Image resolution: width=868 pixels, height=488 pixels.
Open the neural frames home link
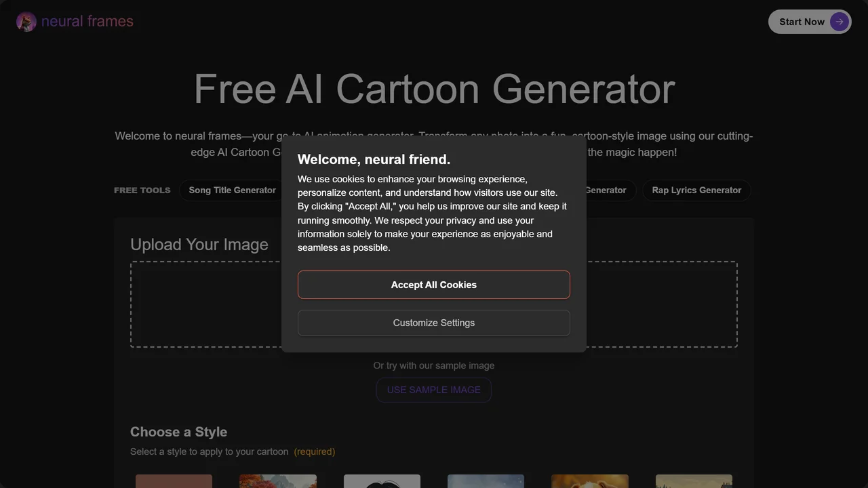(75, 22)
